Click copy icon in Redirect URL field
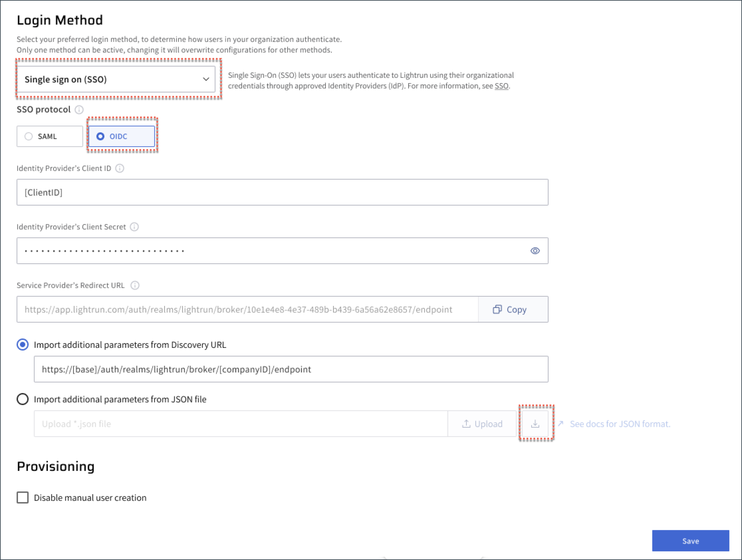The image size is (742, 560). click(x=497, y=309)
